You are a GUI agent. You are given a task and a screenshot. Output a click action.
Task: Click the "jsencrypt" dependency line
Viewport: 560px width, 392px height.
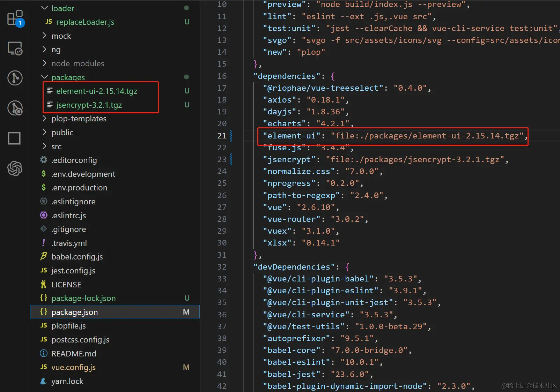(x=386, y=159)
